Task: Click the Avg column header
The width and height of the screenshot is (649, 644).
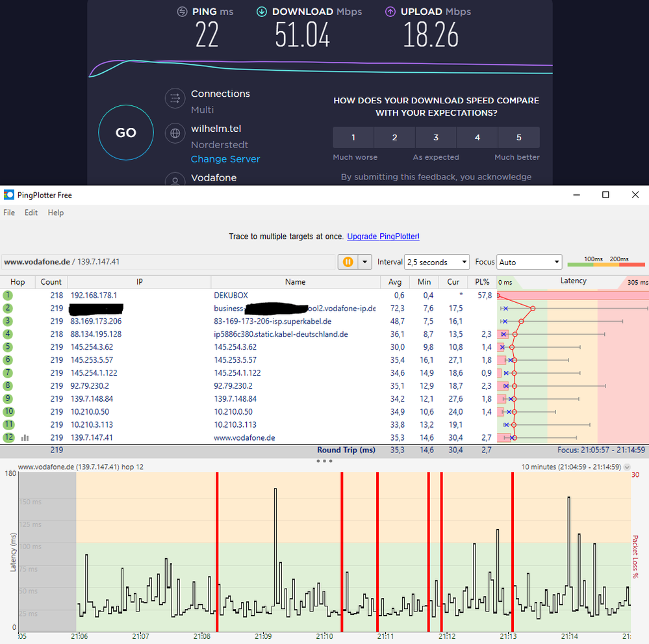Action: pyautogui.click(x=395, y=281)
